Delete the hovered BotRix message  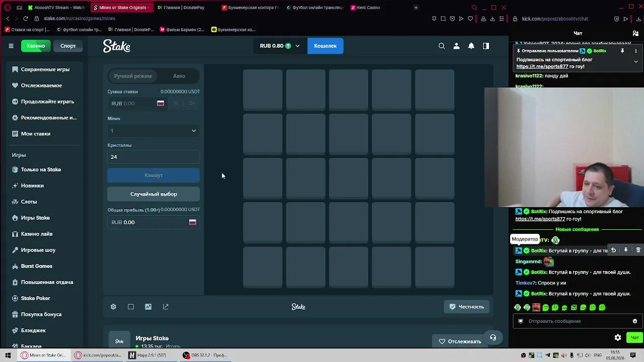638,250
